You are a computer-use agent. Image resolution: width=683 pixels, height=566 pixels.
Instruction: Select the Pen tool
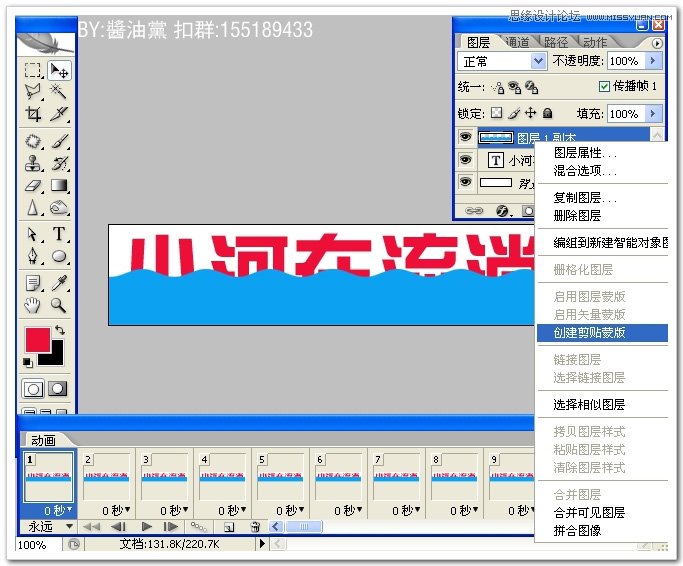click(x=33, y=256)
